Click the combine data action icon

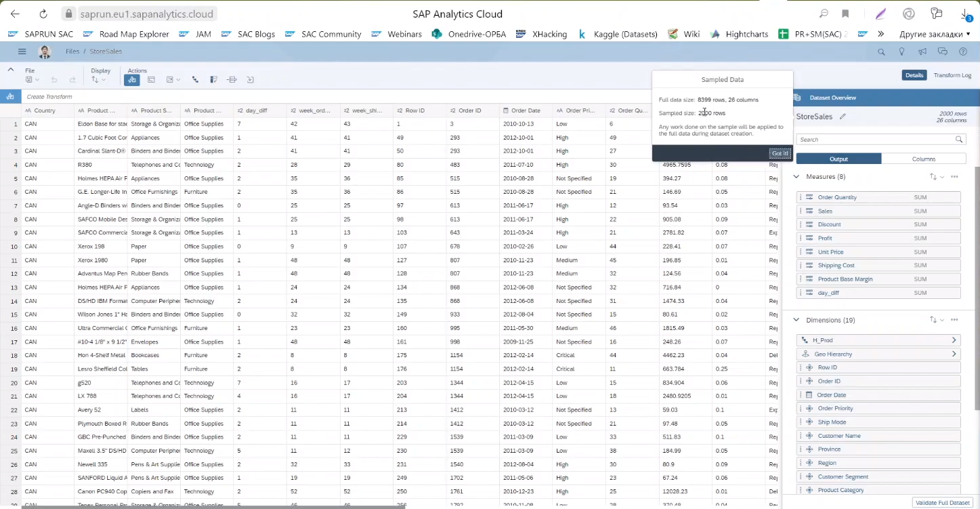[x=232, y=80]
